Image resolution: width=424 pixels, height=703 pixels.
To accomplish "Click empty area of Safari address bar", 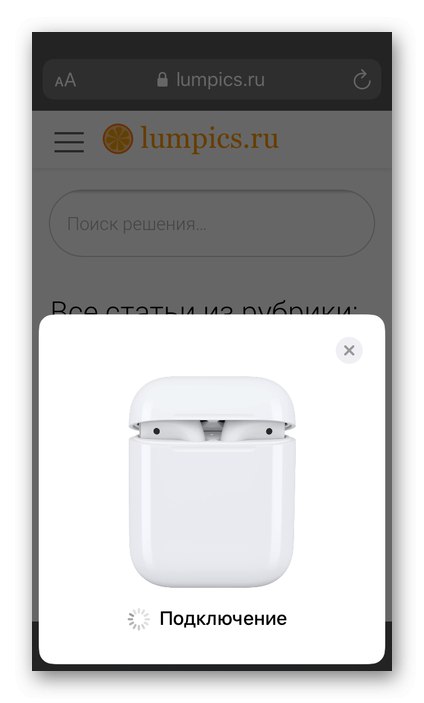I will coord(305,80).
